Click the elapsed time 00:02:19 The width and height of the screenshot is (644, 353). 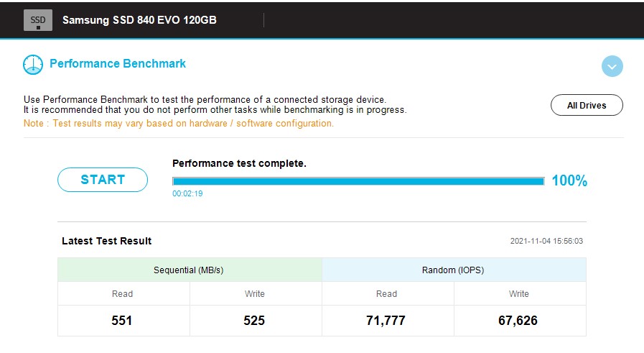tap(187, 193)
